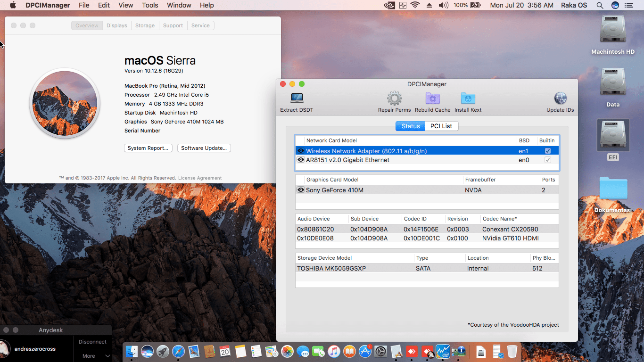Switch to the PCI List tab
644x362 pixels.
(441, 126)
